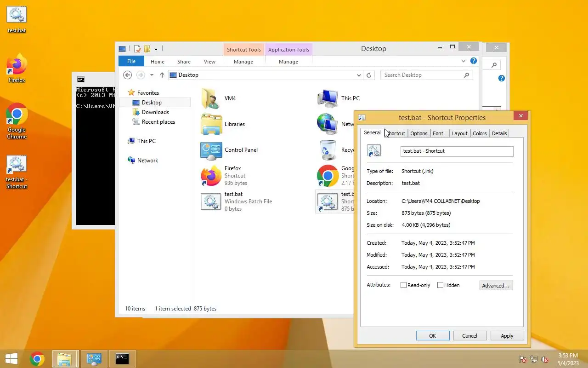This screenshot has width=588, height=368.
Task: Tick the Hidden attribute checkbox
Action: pos(440,285)
